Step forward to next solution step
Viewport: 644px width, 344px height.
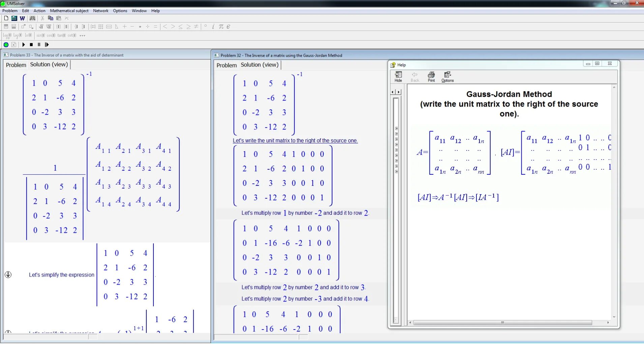47,45
